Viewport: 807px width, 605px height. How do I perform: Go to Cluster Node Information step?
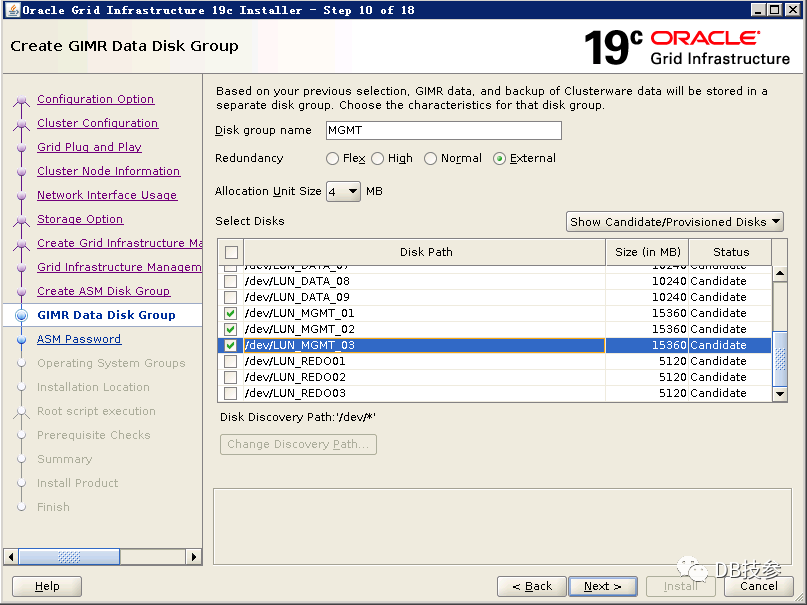point(108,171)
